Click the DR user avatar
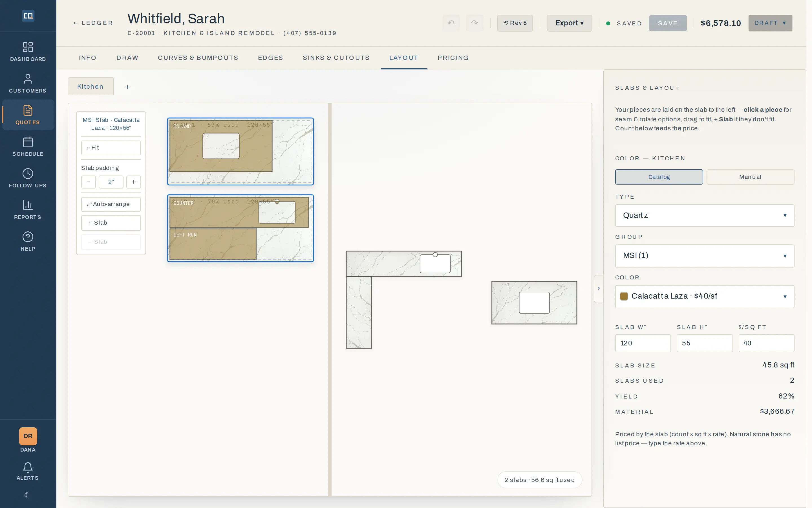 [x=28, y=436]
